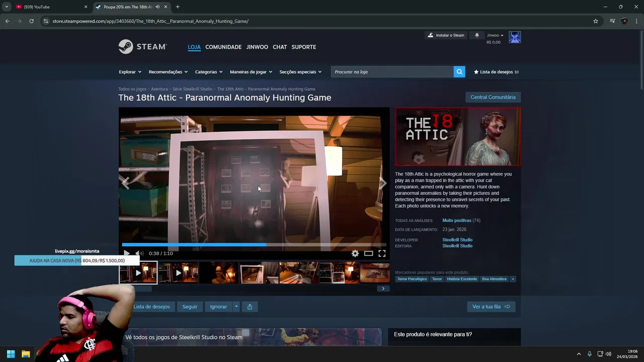Expand the Categorias menu
The height and width of the screenshot is (362, 644).
point(209,72)
